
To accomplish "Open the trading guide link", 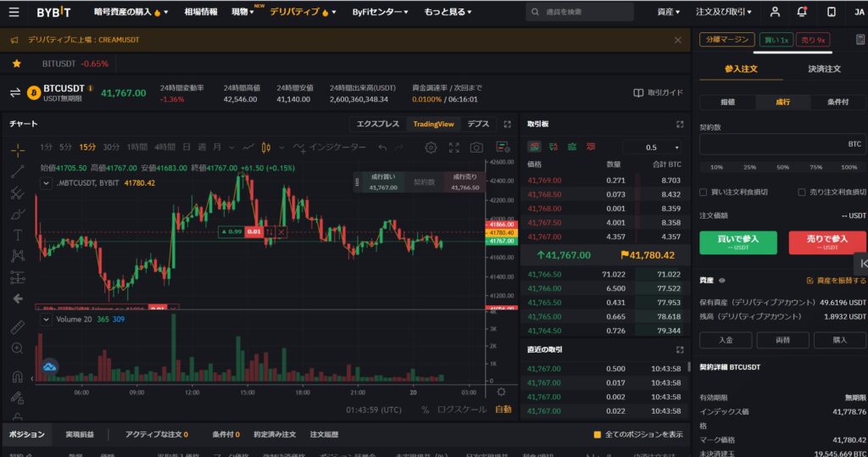I will 658,92.
